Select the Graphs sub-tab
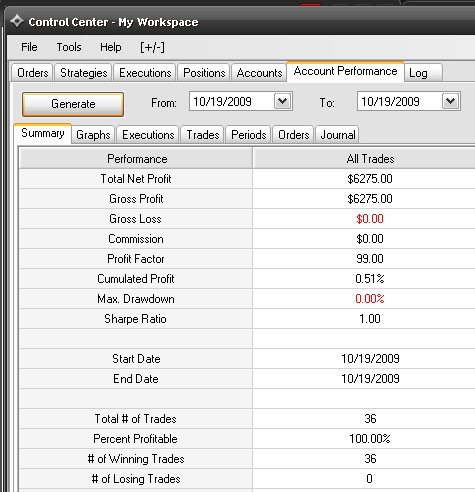 click(x=93, y=135)
